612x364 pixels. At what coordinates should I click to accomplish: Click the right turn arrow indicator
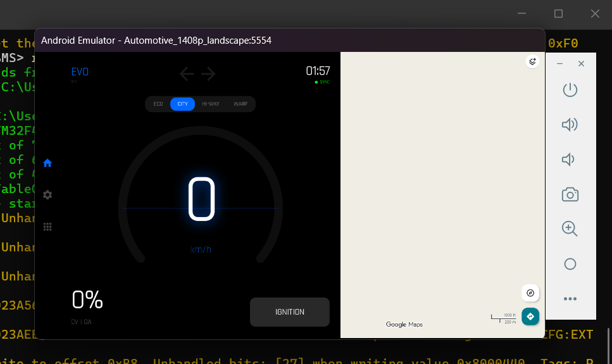pyautogui.click(x=208, y=74)
